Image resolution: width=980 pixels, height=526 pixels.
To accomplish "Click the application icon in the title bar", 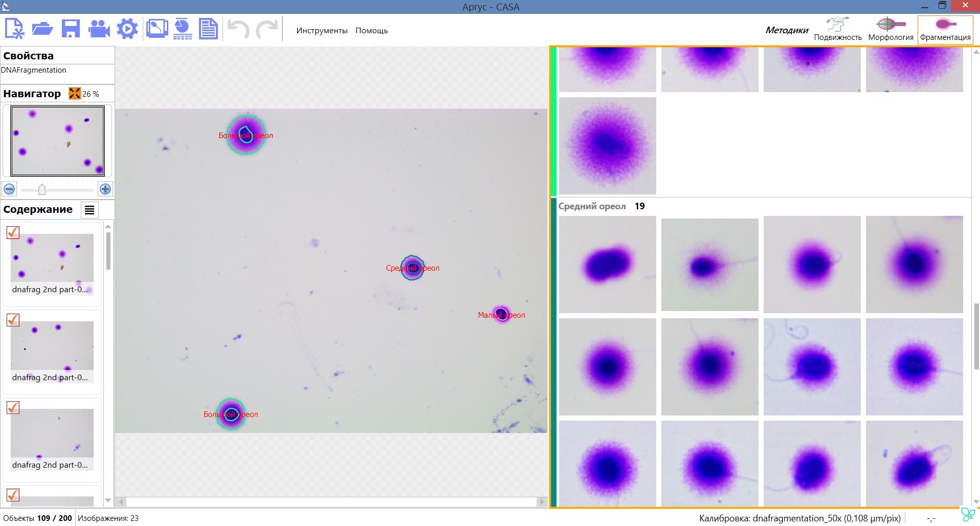I will click(6, 6).
